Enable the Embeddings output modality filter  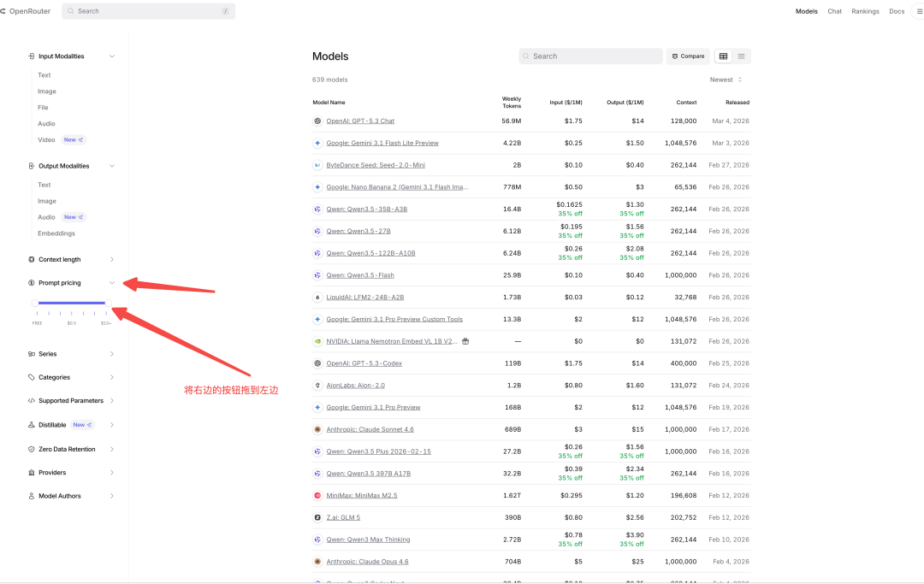coord(56,233)
